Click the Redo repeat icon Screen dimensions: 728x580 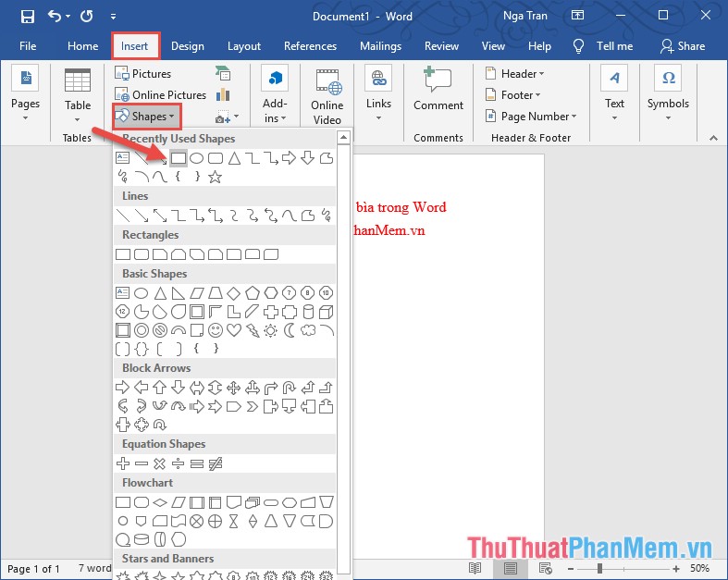coord(86,17)
